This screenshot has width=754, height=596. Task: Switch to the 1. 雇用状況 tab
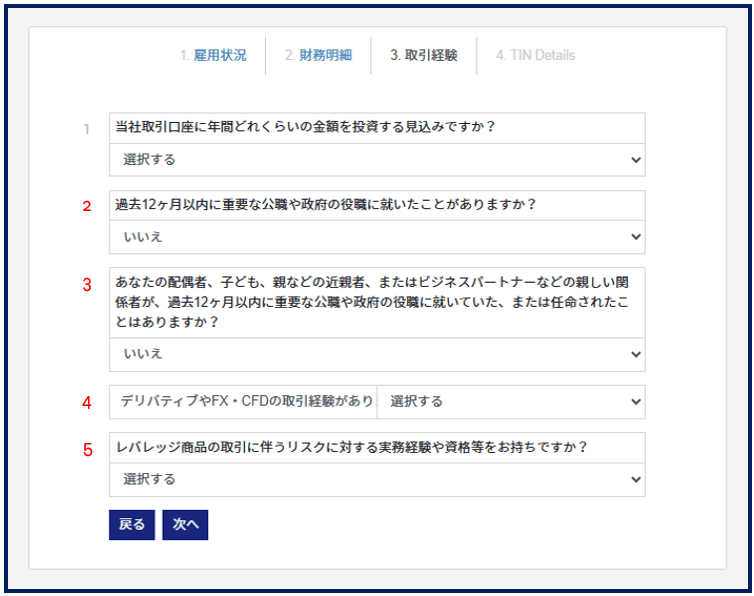pos(213,55)
